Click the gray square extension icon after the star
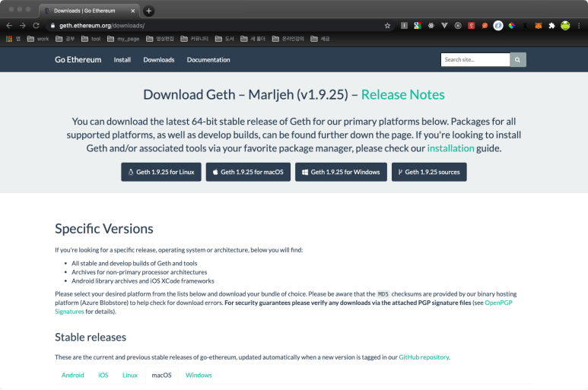The width and height of the screenshot is (588, 390). [404, 26]
